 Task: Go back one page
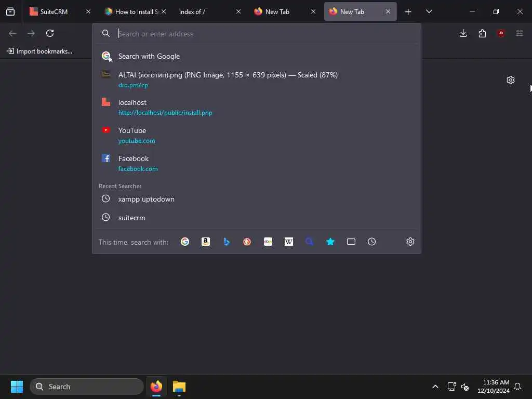[x=12, y=33]
